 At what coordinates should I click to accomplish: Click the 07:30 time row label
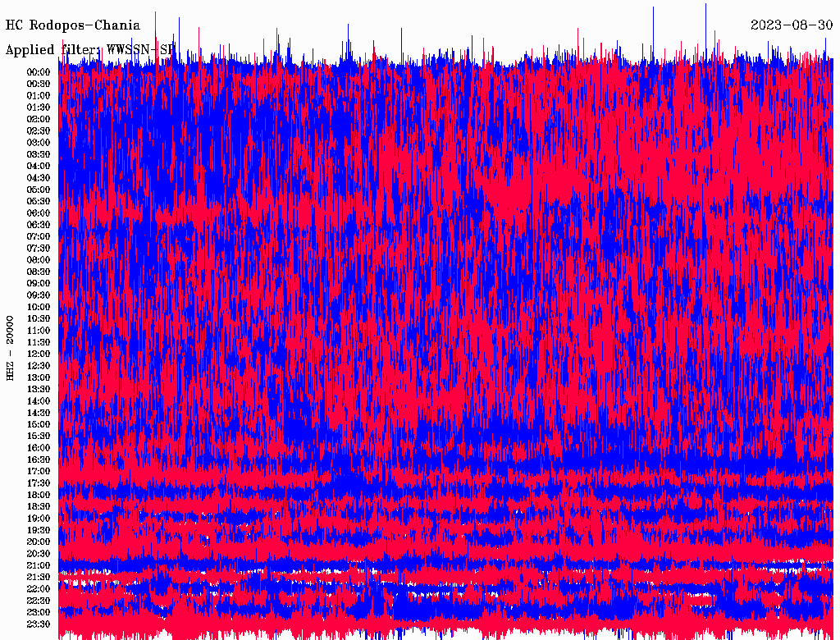(x=39, y=249)
